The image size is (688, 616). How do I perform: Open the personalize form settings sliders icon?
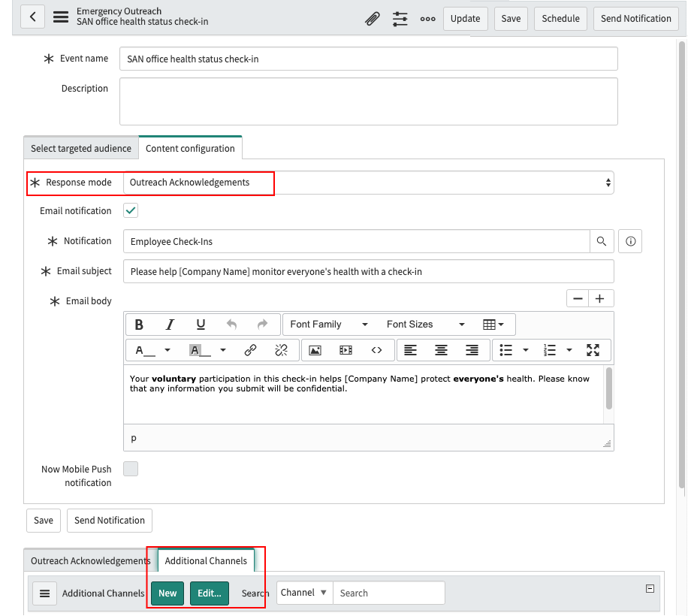click(400, 19)
